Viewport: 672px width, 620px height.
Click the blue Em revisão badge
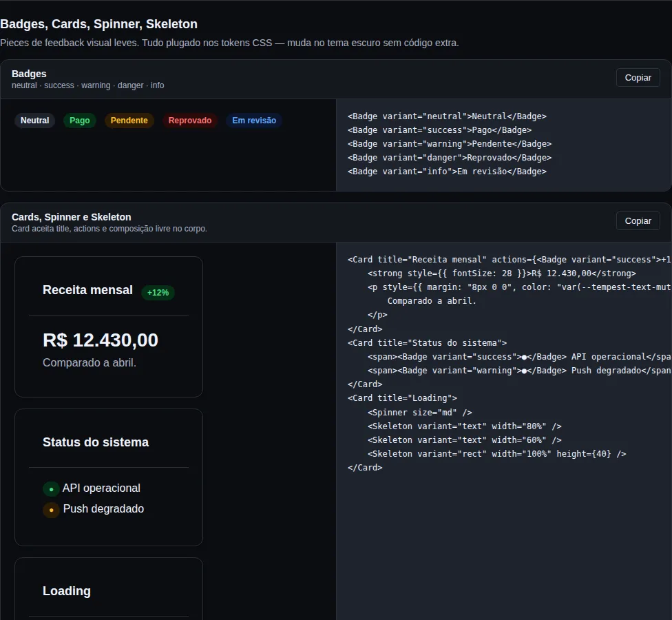tap(254, 121)
